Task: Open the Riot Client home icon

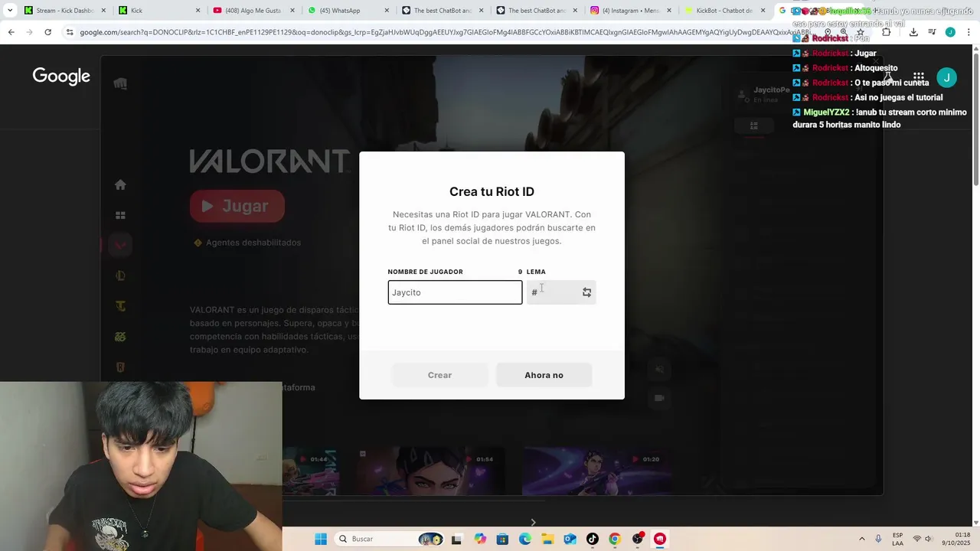Action: tap(120, 184)
